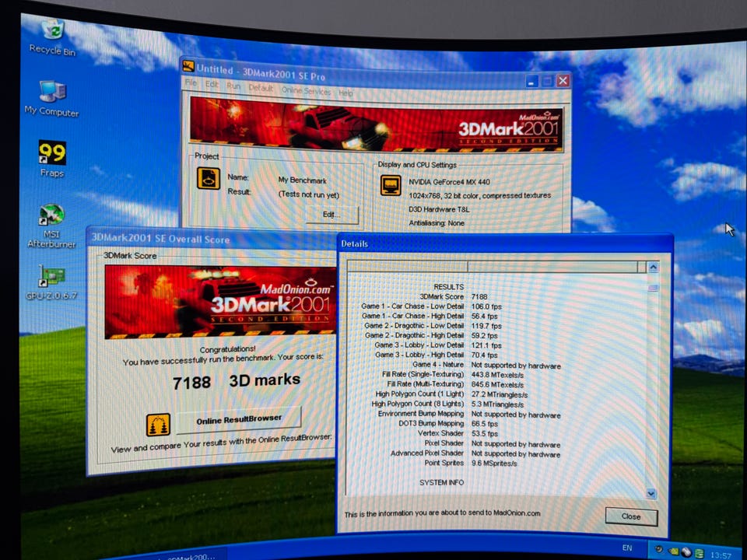Select the High Polygon Count (1 Light) row

pyautogui.click(x=451, y=394)
